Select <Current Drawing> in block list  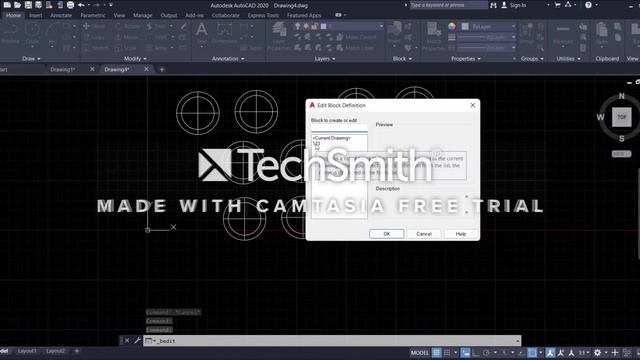point(331,138)
